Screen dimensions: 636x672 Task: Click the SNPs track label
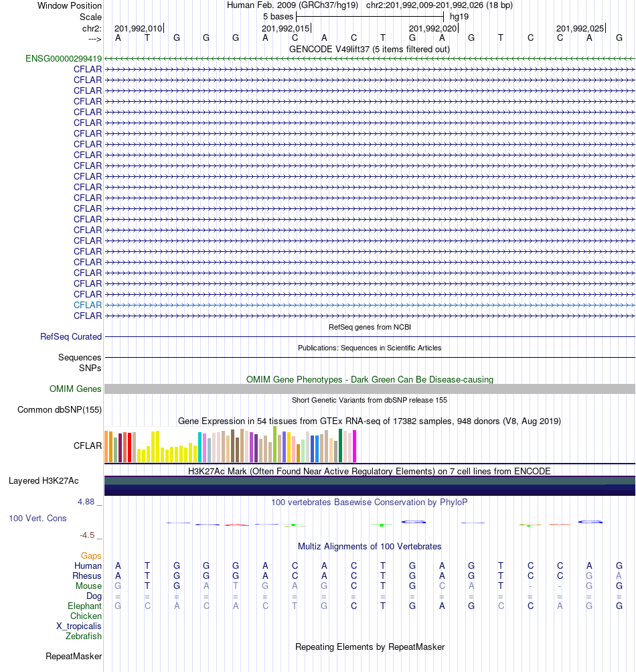click(x=90, y=368)
